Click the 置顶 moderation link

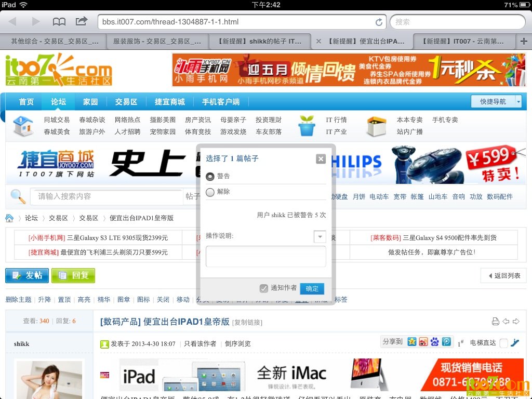coord(64,300)
